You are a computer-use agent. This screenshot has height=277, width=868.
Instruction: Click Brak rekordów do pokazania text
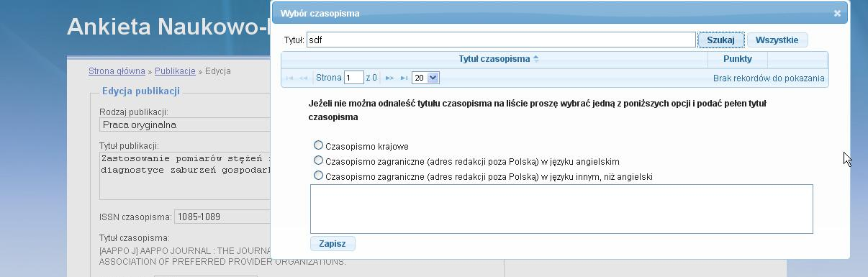769,78
